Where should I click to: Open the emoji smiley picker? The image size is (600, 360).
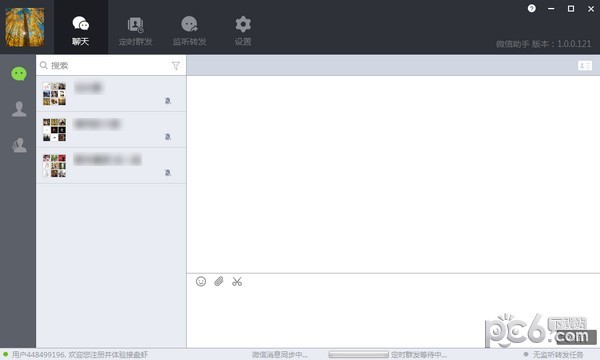coord(201,282)
